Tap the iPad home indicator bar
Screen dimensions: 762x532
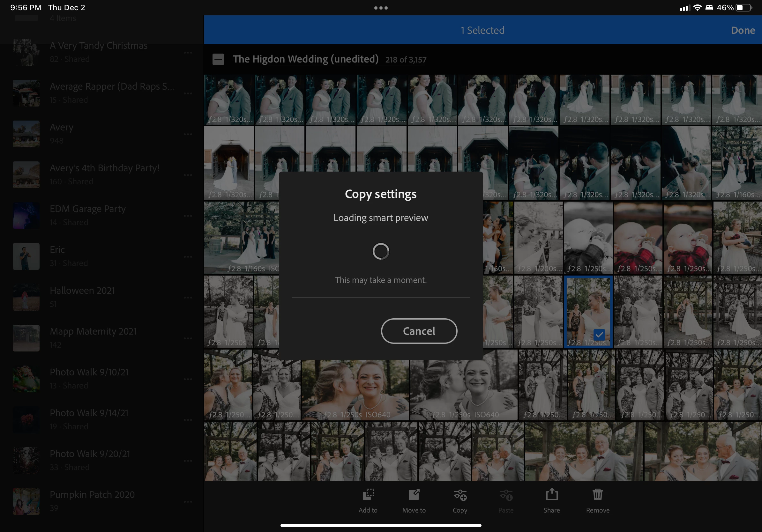click(x=381, y=525)
